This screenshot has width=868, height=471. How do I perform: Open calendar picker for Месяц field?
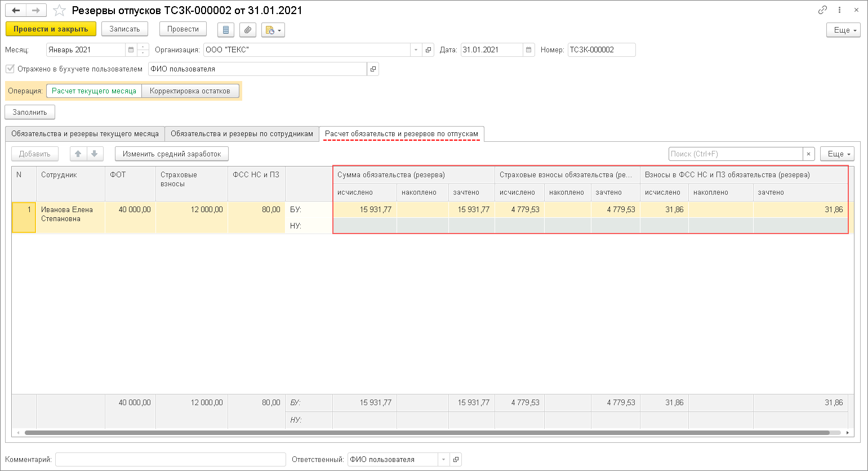(x=131, y=50)
